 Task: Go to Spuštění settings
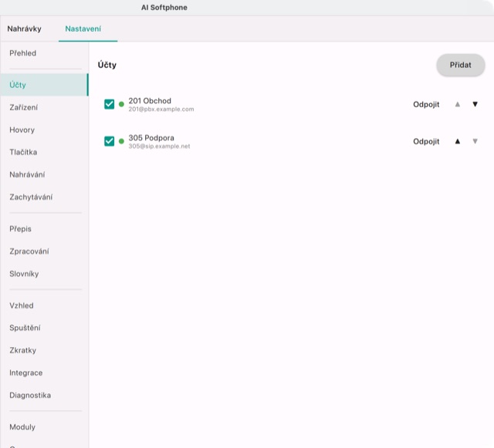pos(44,328)
